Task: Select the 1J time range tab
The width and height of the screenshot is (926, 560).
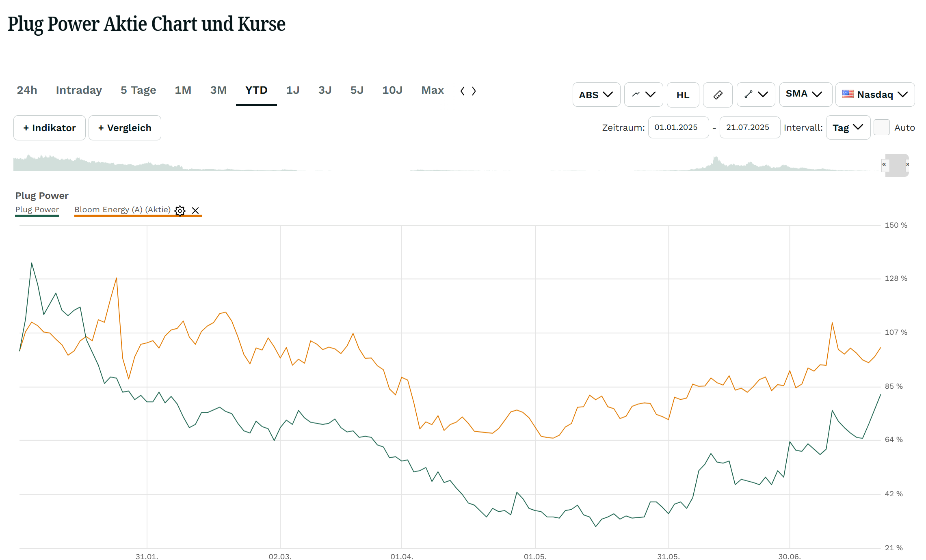Action: click(x=292, y=90)
